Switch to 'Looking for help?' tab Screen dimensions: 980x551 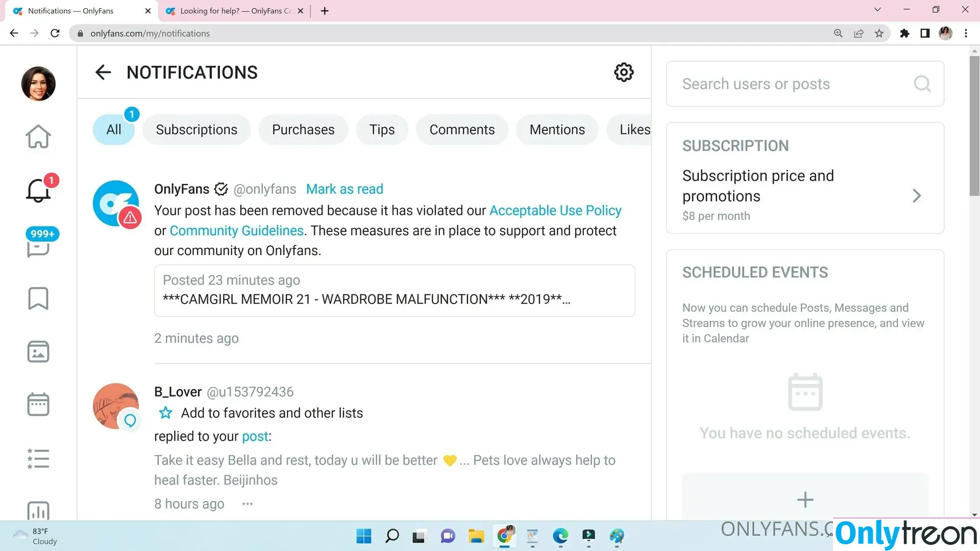(235, 11)
